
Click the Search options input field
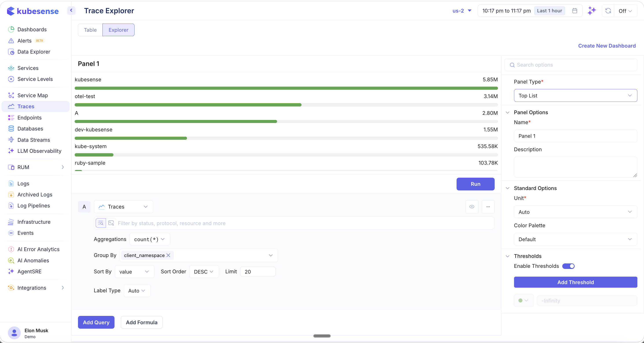coord(571,65)
